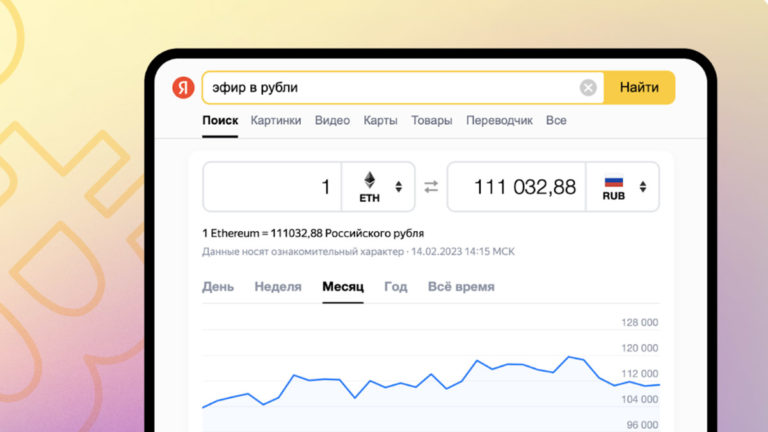Go to the Карты tab
This screenshot has width=768, height=432.
pos(380,120)
